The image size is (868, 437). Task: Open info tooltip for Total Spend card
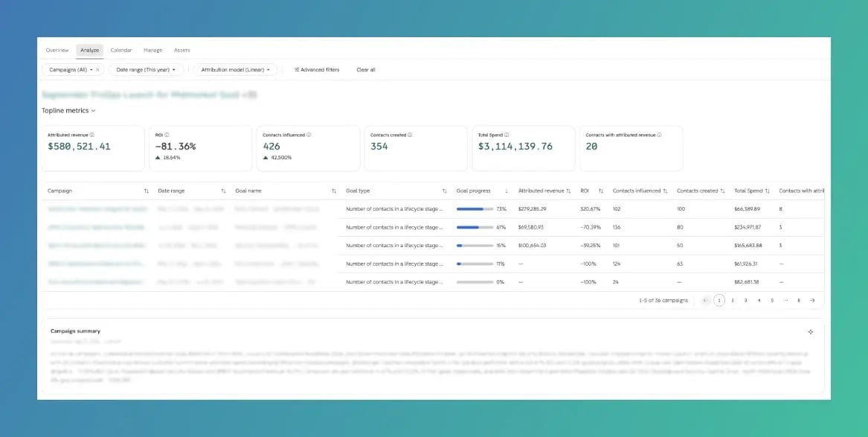coord(507,135)
